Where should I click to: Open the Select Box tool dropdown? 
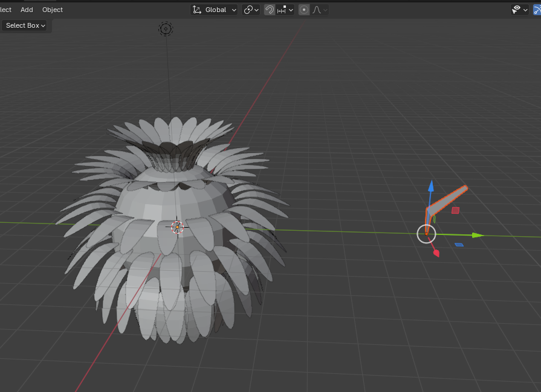pos(26,25)
